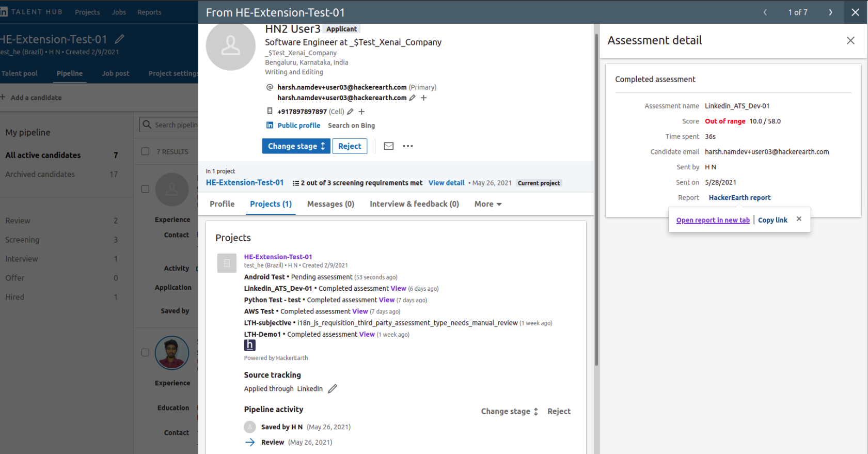View LTH-Demo1 completed assessment
The height and width of the screenshot is (454, 868).
[x=367, y=334]
